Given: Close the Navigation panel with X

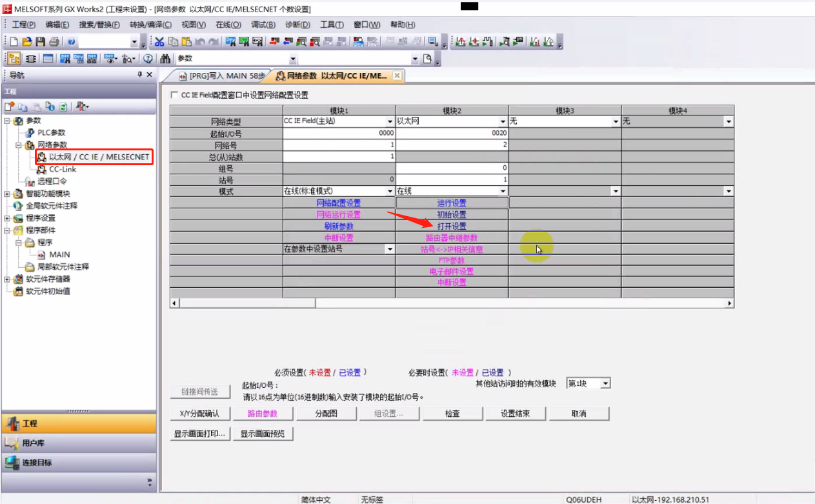Looking at the screenshot, I should pos(150,75).
